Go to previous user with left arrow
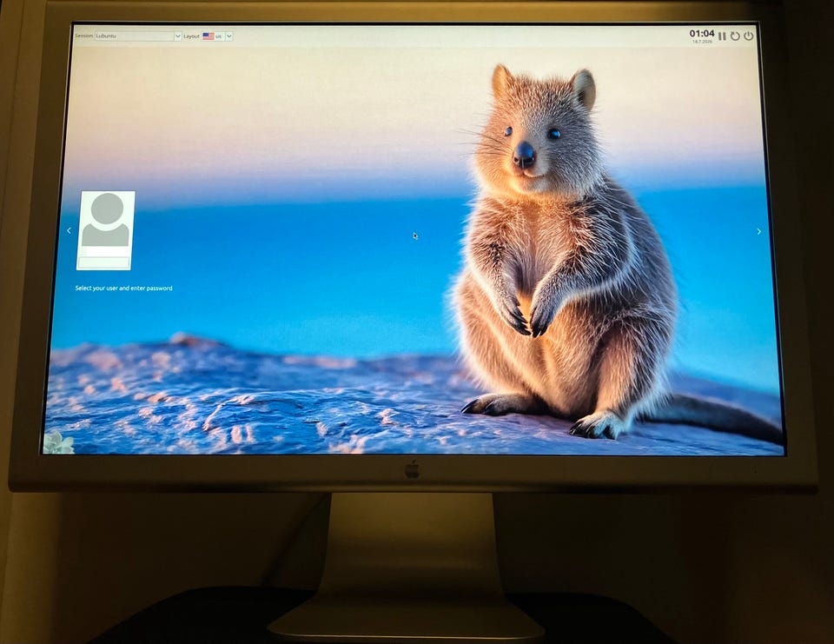The width and height of the screenshot is (834, 644). 69,230
